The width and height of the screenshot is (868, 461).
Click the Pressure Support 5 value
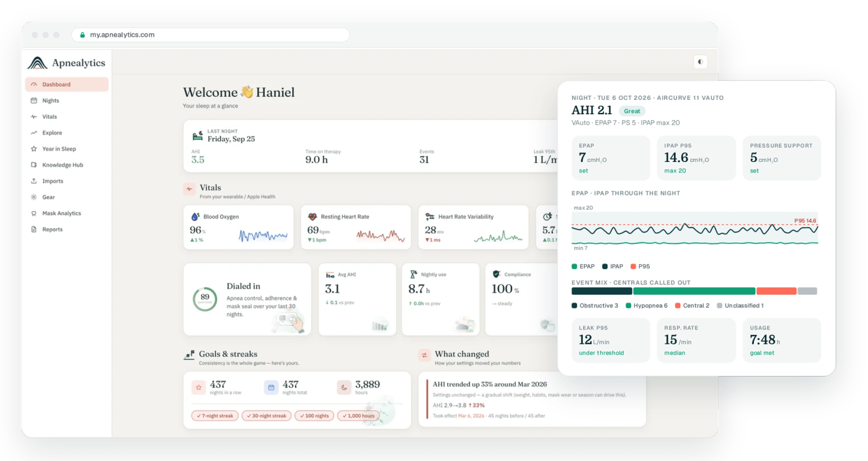(753, 158)
